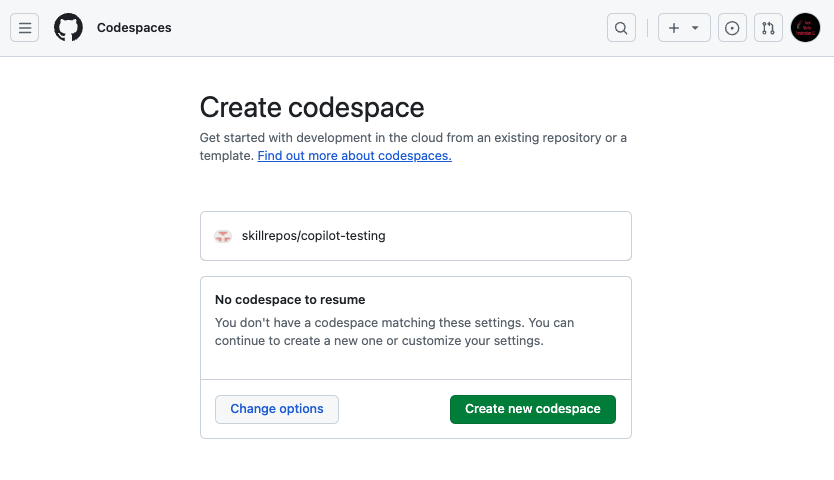The image size is (834, 480).
Task: Open the search magnifier button
Action: [x=621, y=28]
